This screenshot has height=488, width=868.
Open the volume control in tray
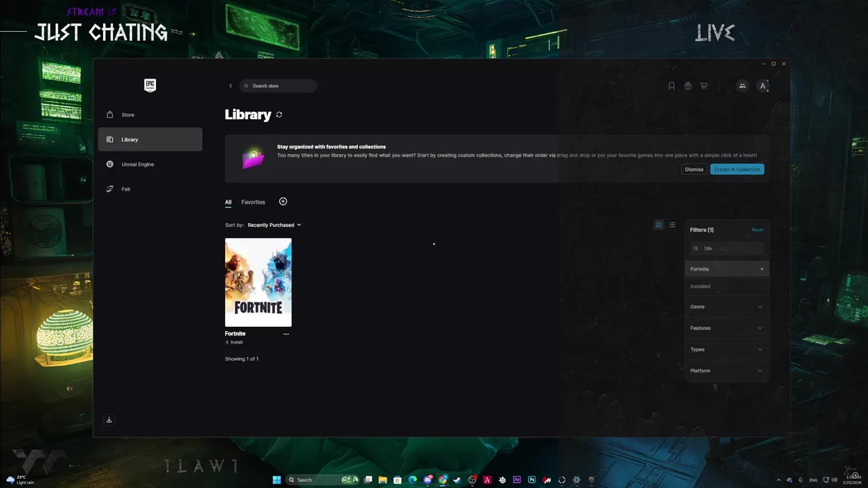(835, 480)
